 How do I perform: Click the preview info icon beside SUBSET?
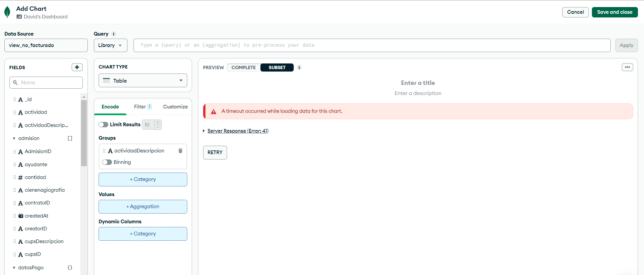click(x=299, y=67)
